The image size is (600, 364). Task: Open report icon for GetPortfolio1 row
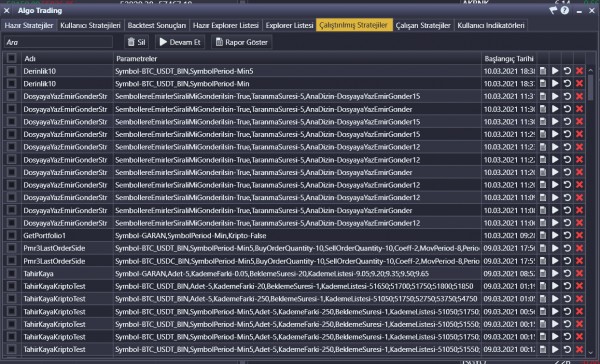pos(543,235)
